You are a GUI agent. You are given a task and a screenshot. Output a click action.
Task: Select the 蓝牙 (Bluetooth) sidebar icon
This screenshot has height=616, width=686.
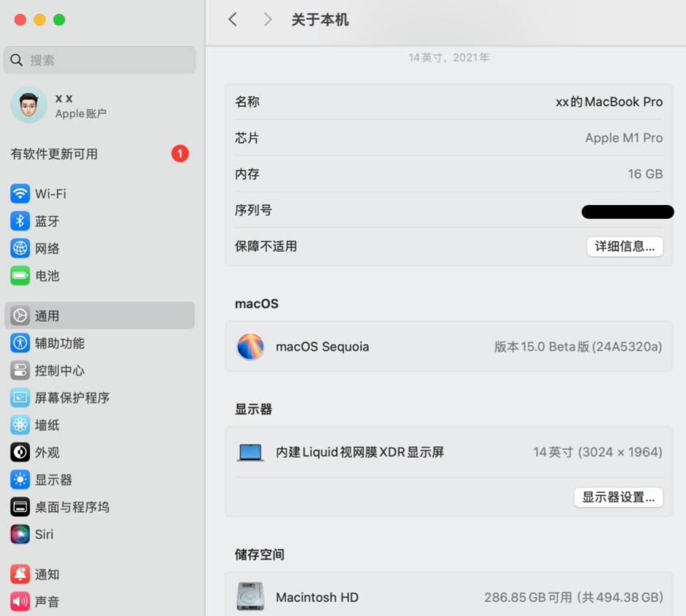tap(20, 221)
